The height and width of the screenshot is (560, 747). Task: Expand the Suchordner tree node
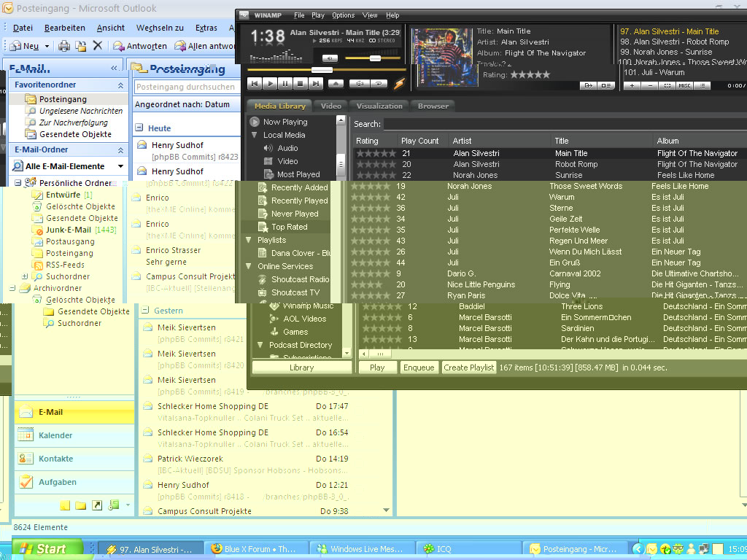[x=26, y=276]
